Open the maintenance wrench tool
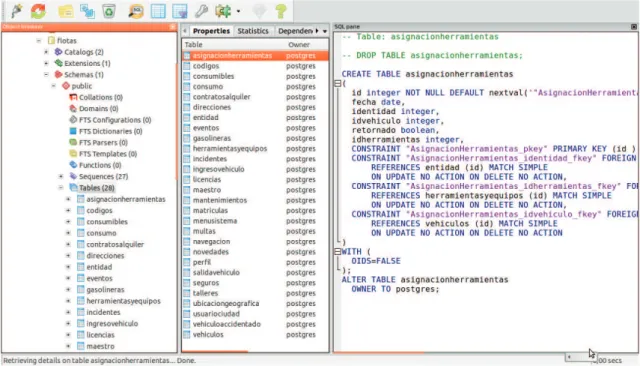The width and height of the screenshot is (640, 366). 201,11
